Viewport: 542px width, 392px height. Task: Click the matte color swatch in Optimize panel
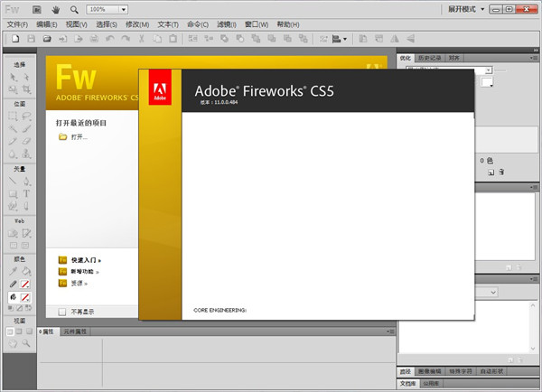tap(487, 82)
